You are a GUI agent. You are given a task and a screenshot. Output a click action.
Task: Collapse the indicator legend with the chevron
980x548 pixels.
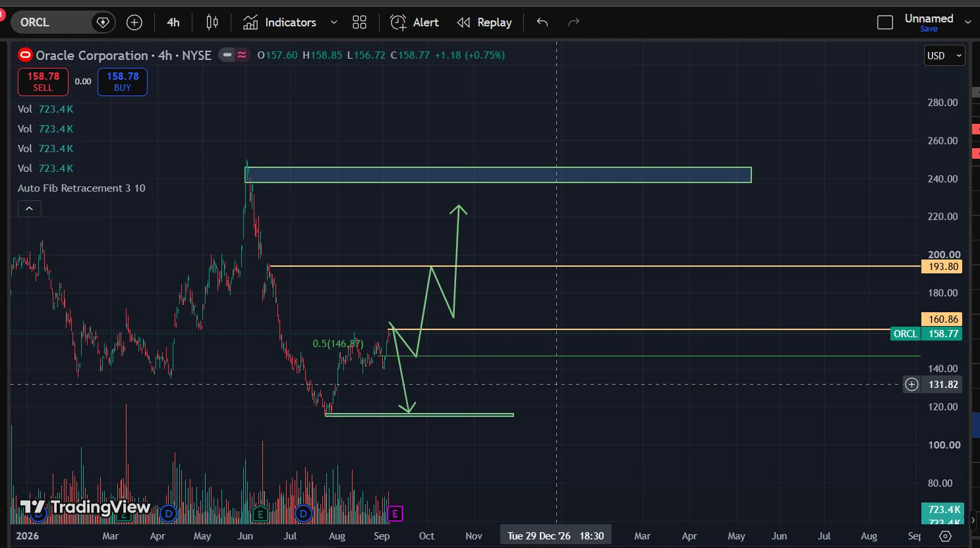29,209
